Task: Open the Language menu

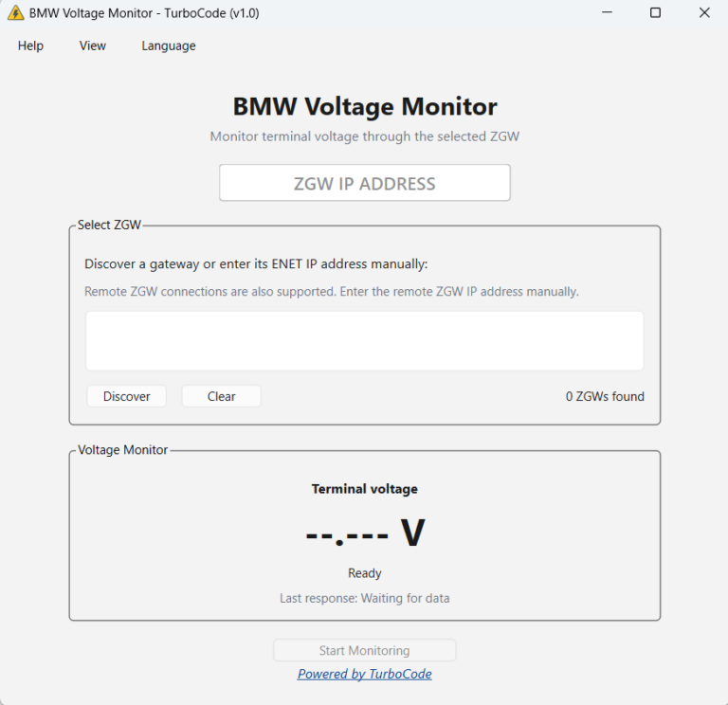Action: 169,45
